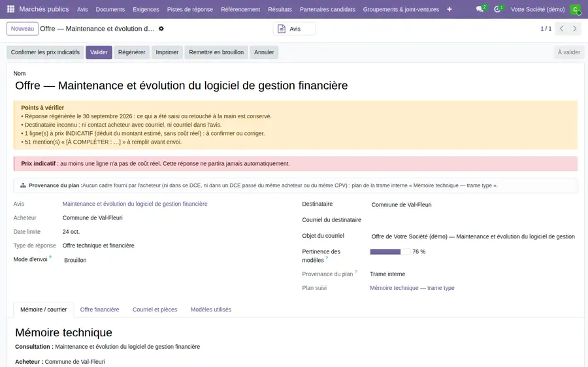This screenshot has width=588, height=367.
Task: Click the Avis smart button
Action: click(x=294, y=29)
